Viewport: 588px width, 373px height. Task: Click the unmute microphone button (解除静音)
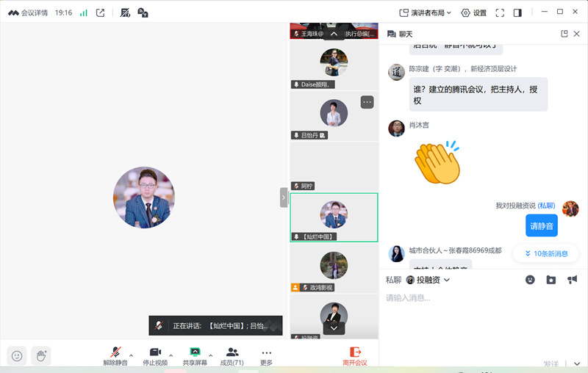(115, 355)
